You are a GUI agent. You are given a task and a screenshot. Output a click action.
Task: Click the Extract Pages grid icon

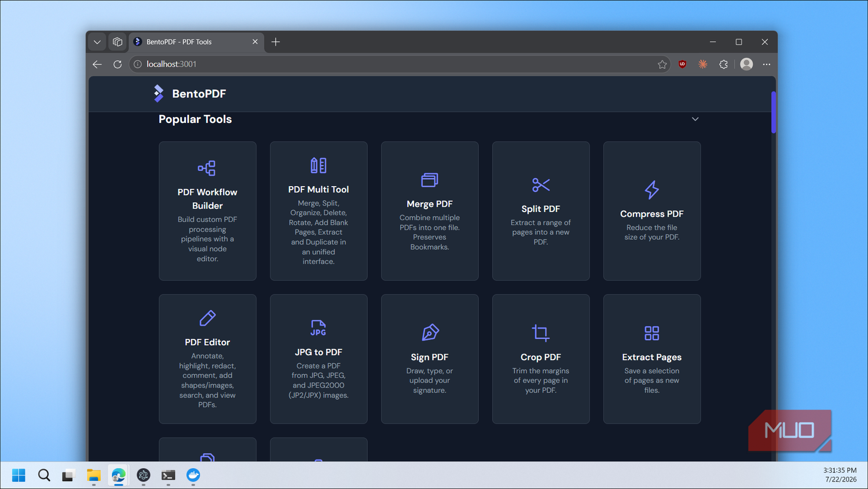tap(652, 333)
